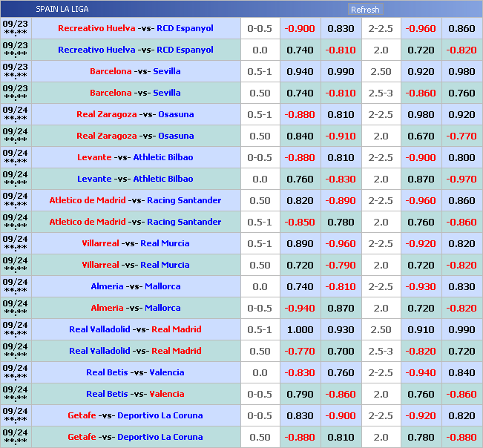This screenshot has height=448, width=483.
Task: Pick the 0.940 odds for Barcelona
Action: 300,72
